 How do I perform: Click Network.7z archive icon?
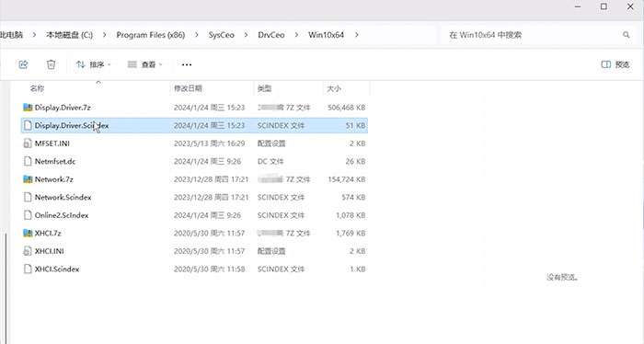[x=28, y=179]
